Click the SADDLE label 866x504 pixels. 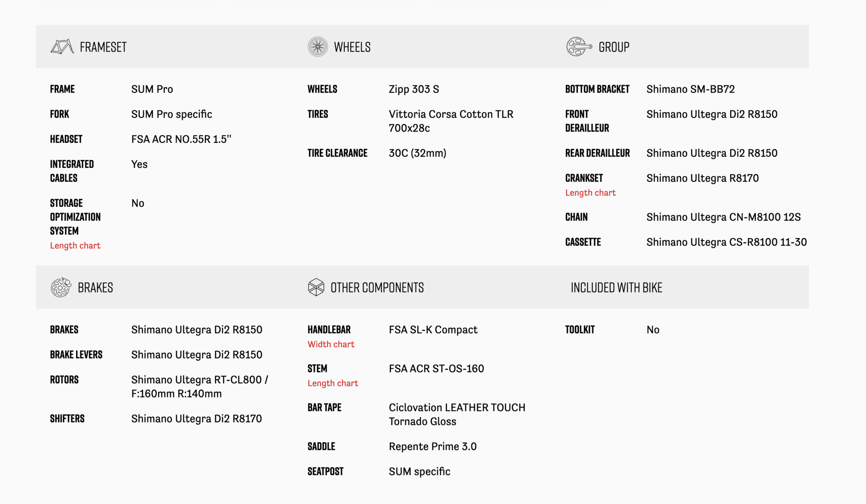(321, 446)
